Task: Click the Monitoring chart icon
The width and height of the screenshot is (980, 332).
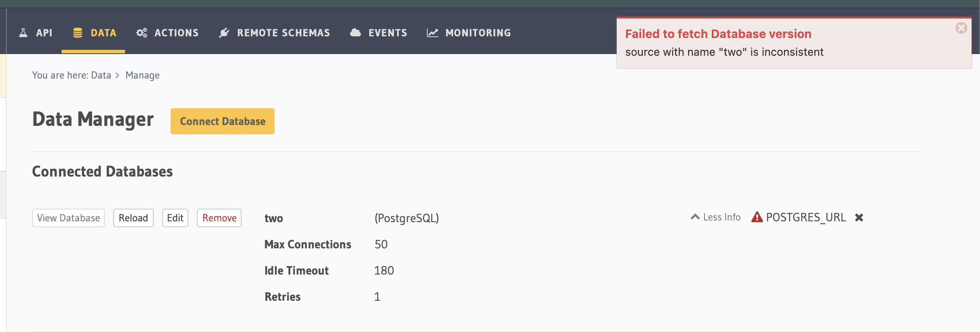Action: click(433, 33)
